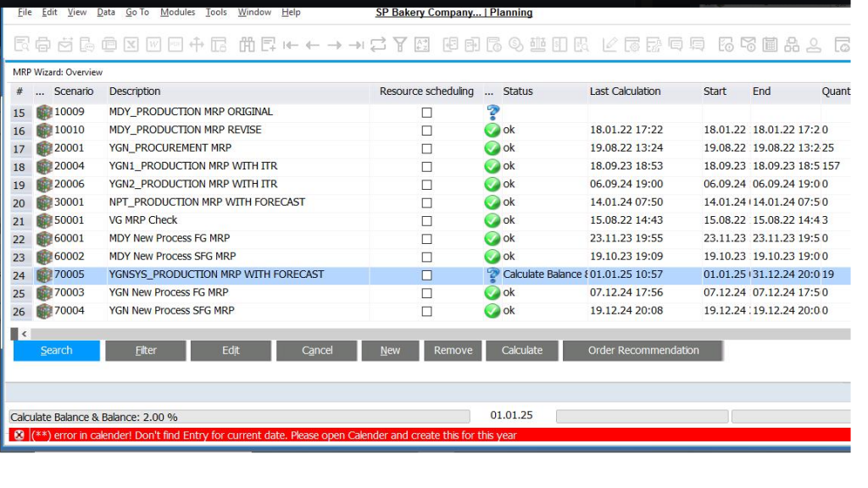This screenshot has width=868, height=488.
Task: Click the Export to Word icon
Action: (153, 45)
